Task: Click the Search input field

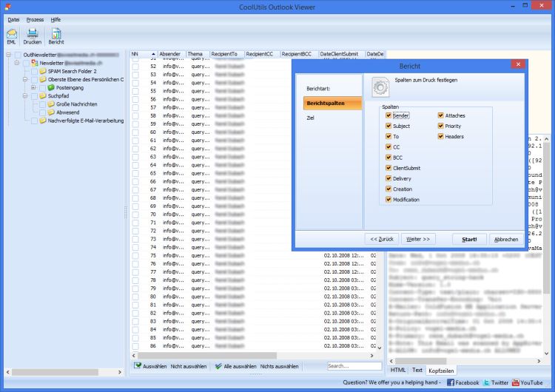Action: (x=354, y=366)
